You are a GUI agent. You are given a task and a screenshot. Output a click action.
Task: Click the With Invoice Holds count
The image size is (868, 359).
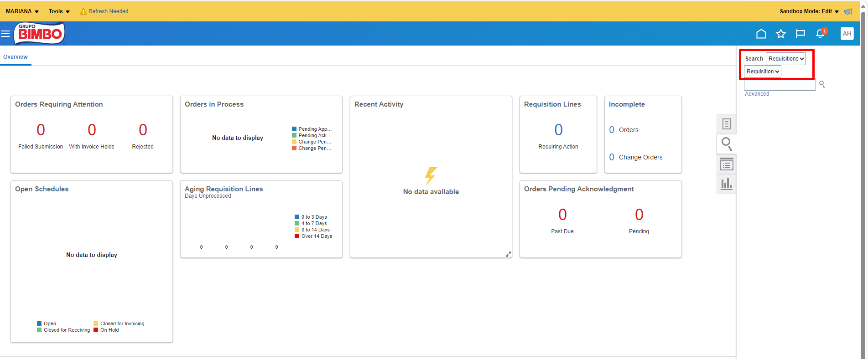(x=92, y=130)
